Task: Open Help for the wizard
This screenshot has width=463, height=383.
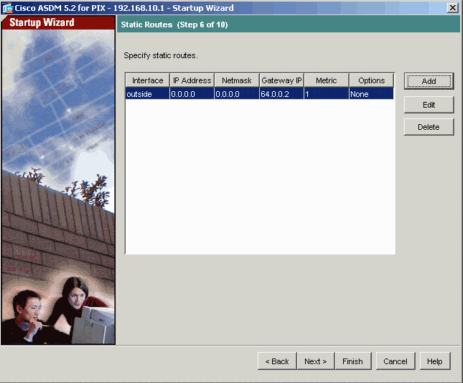Action: pos(435,361)
